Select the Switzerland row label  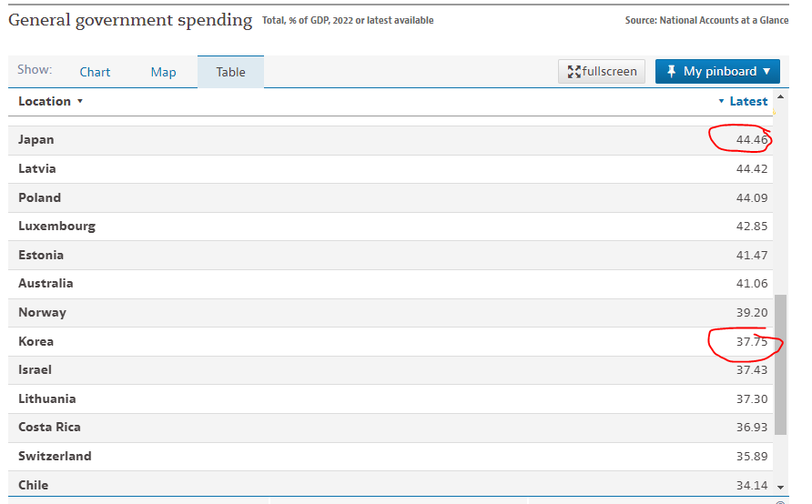(55, 457)
